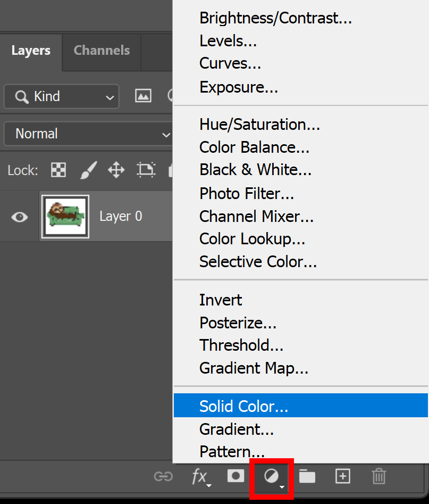The image size is (429, 504).
Task: Filter layers by pixel image icon
Action: pyautogui.click(x=143, y=96)
